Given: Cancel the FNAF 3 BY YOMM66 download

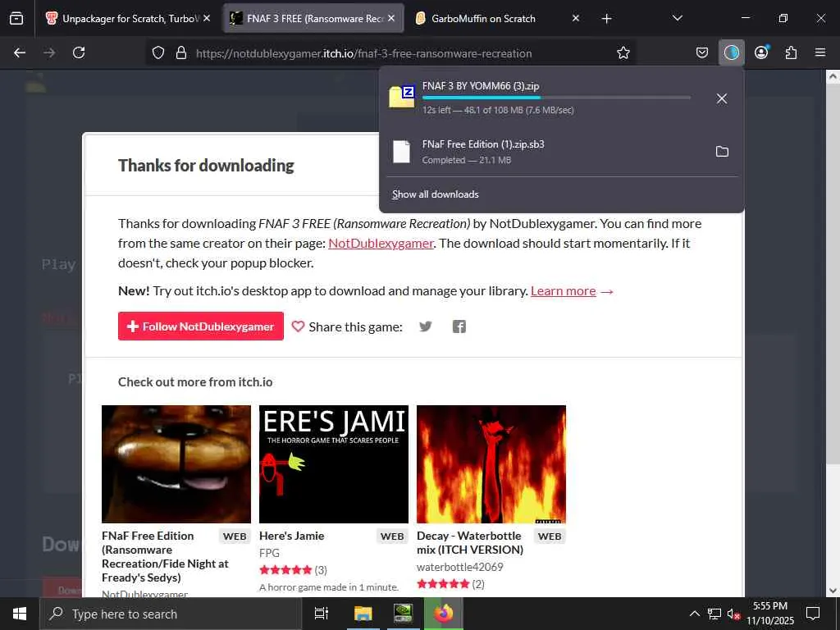Looking at the screenshot, I should click(722, 98).
